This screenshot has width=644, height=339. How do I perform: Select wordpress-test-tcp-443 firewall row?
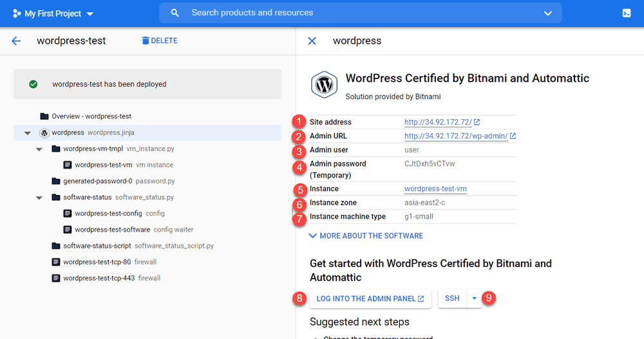pos(106,278)
